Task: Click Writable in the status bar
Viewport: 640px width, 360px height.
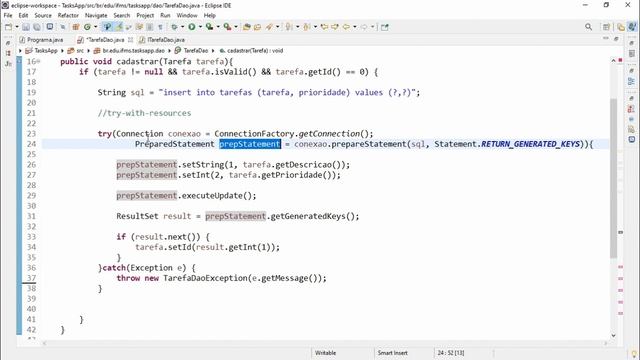Action: (x=325, y=353)
